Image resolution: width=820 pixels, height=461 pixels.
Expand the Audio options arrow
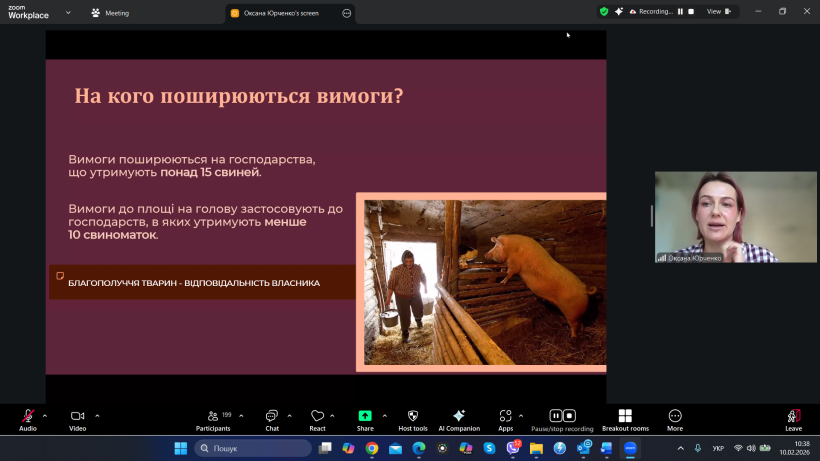click(x=45, y=415)
